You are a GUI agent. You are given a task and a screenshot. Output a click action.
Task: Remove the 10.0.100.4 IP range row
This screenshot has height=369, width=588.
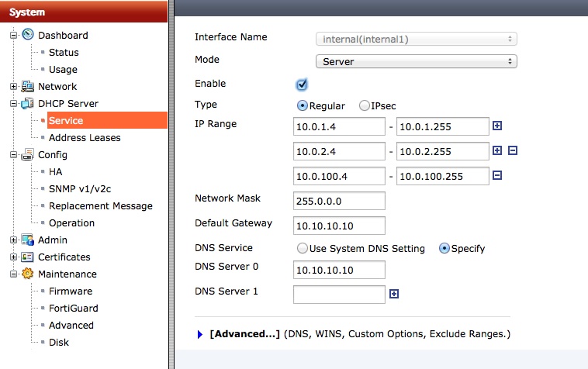tap(497, 175)
